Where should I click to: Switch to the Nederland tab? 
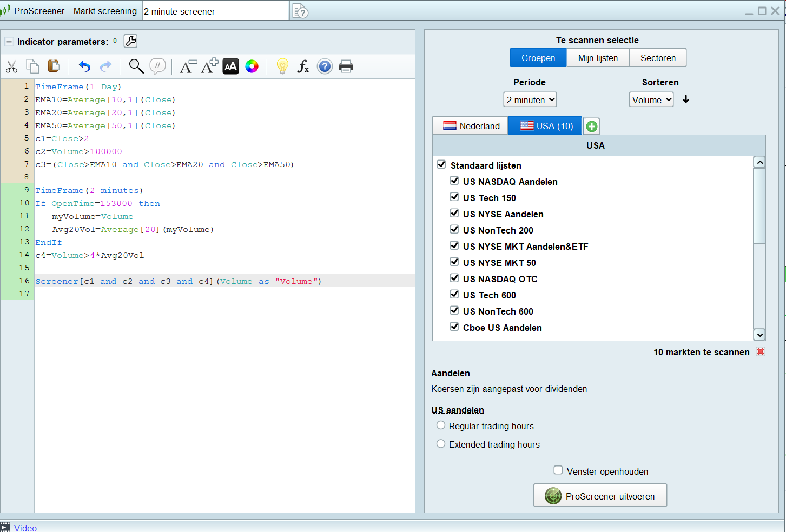click(x=471, y=126)
